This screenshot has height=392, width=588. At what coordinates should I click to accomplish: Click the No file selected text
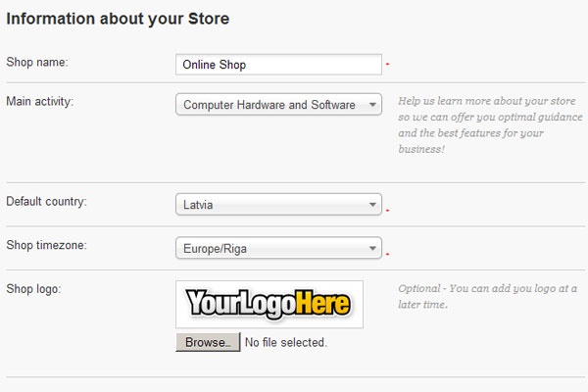(286, 342)
